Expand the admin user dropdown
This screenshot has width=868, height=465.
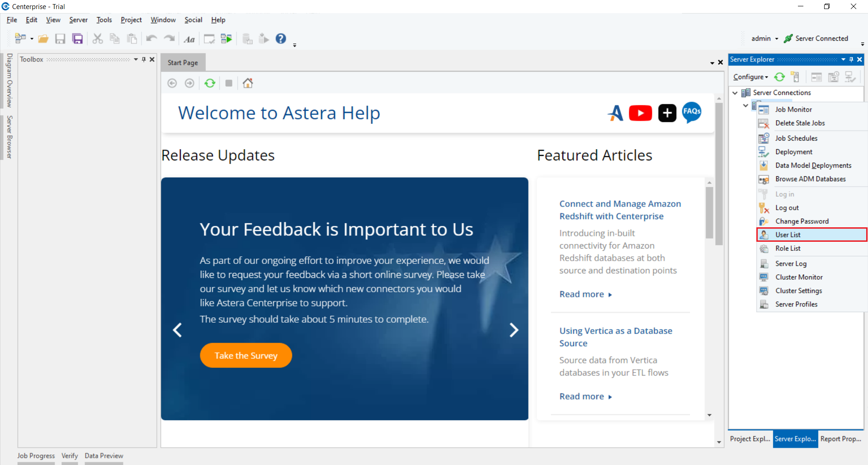click(765, 38)
